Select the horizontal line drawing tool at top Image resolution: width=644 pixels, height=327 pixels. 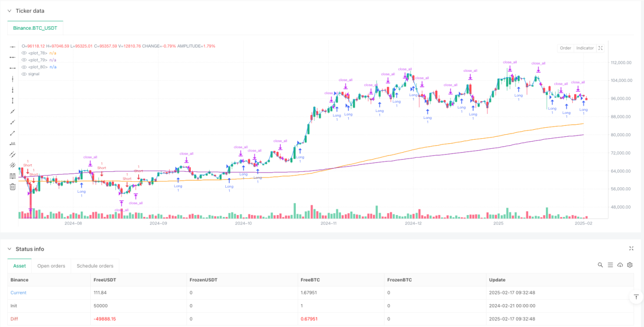pyautogui.click(x=12, y=46)
